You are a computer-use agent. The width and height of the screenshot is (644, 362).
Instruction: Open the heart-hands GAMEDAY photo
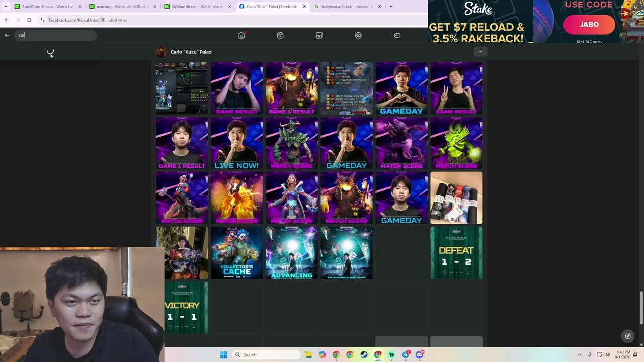[401, 88]
